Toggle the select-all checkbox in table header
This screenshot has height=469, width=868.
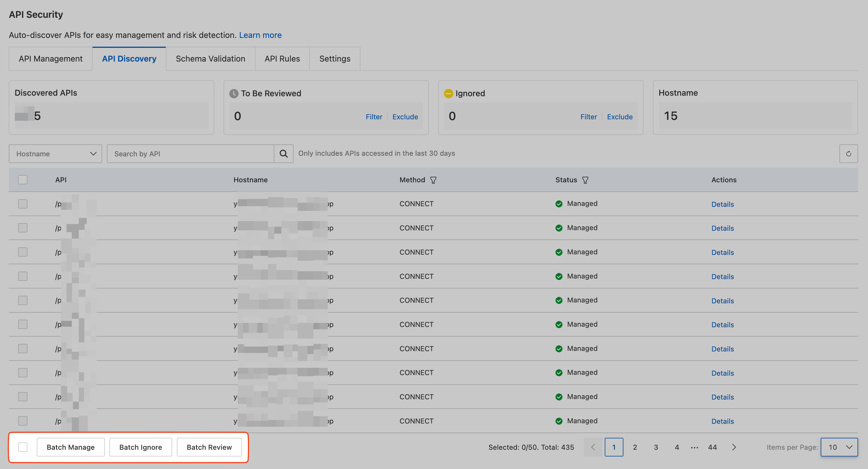click(x=23, y=180)
